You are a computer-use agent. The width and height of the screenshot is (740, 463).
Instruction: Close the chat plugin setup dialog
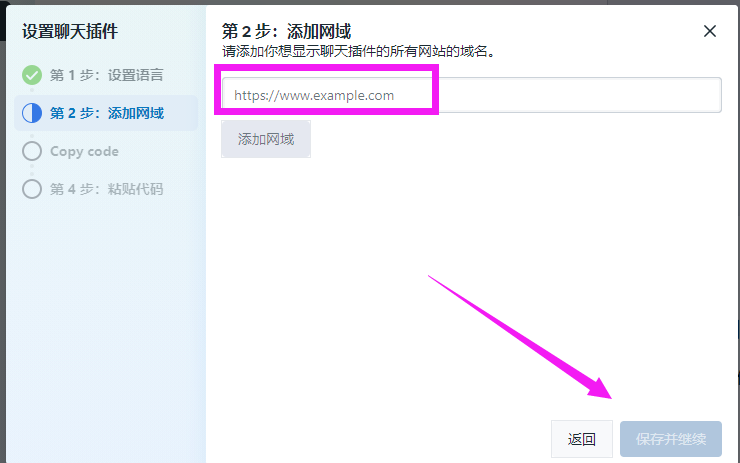point(710,31)
